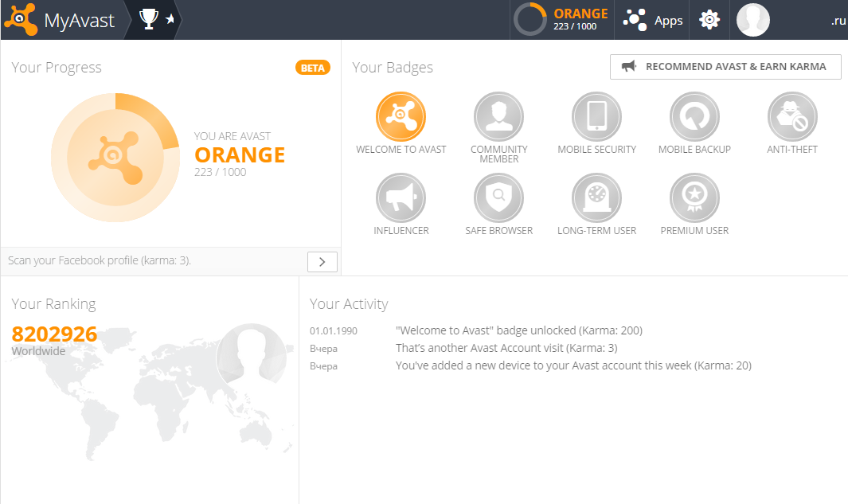Select the Long-Term User badge
This screenshot has height=504, width=848.
596,198
